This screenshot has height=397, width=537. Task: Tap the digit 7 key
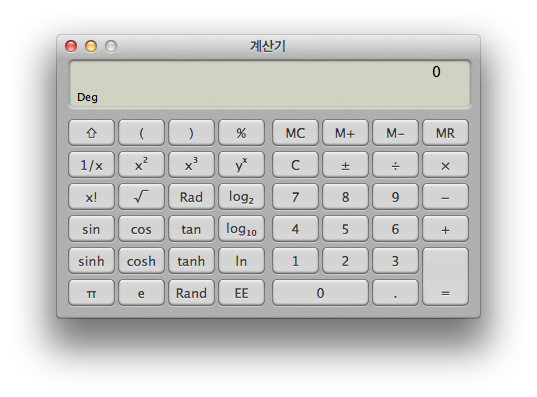coord(295,197)
